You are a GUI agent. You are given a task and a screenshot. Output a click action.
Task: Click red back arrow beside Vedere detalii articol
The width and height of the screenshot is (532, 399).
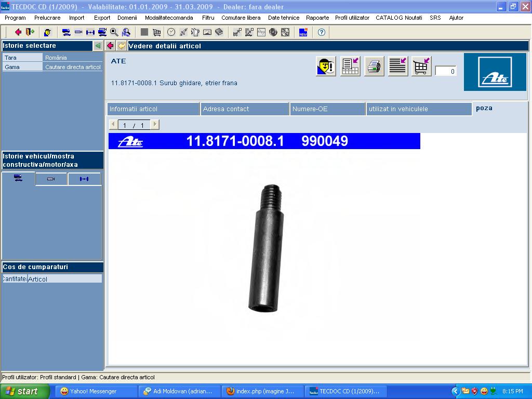click(110, 46)
